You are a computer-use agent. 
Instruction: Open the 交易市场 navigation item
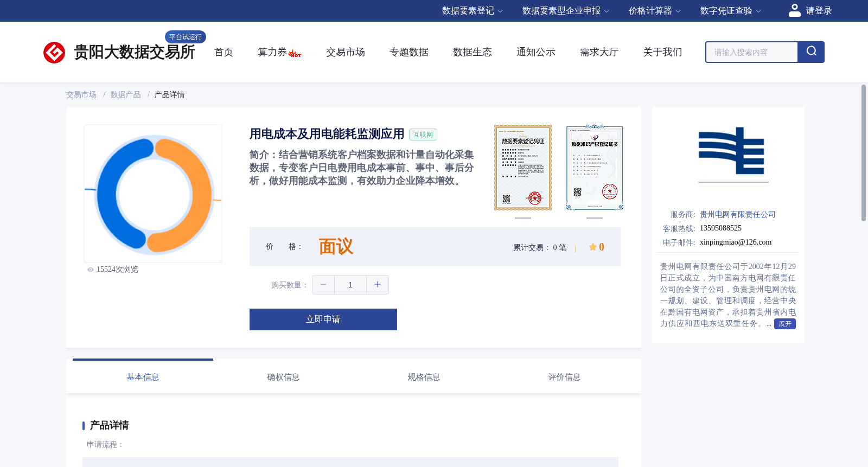pos(346,52)
